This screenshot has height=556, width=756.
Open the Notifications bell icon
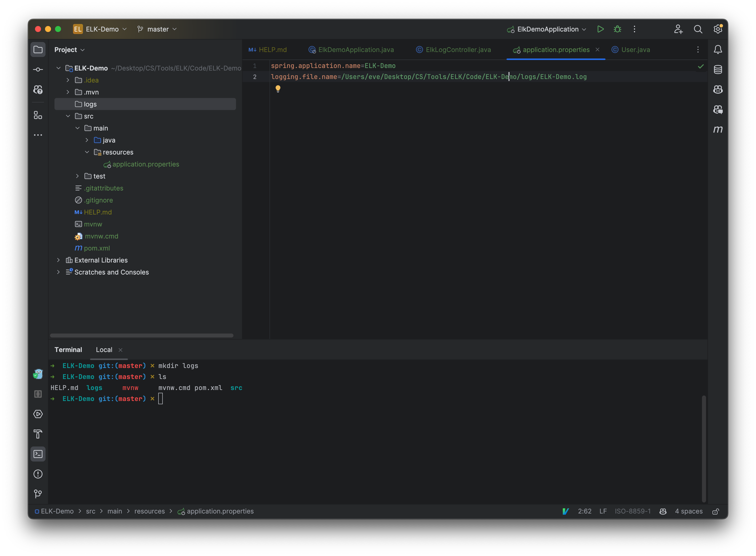pos(718,49)
